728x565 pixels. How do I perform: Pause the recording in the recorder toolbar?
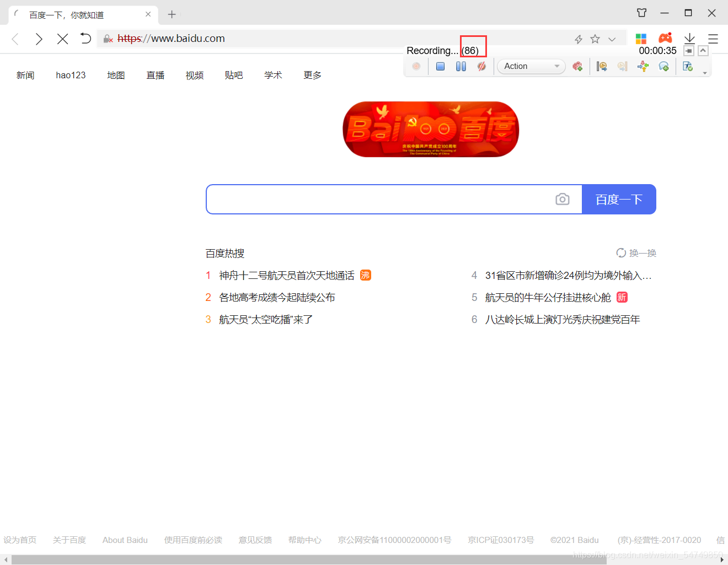(x=461, y=66)
